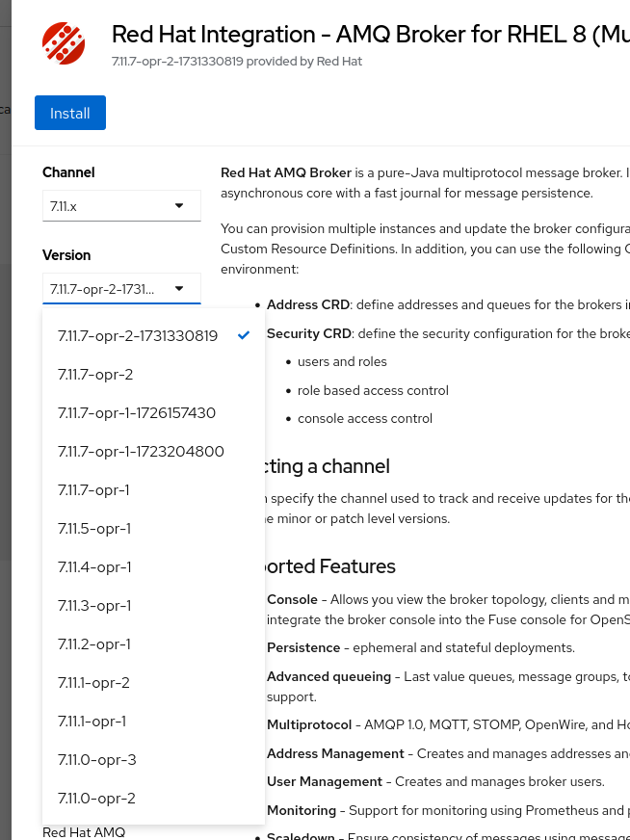Image resolution: width=630 pixels, height=840 pixels.
Task: Choose version 7.11.2-opr-1
Action: (x=94, y=644)
